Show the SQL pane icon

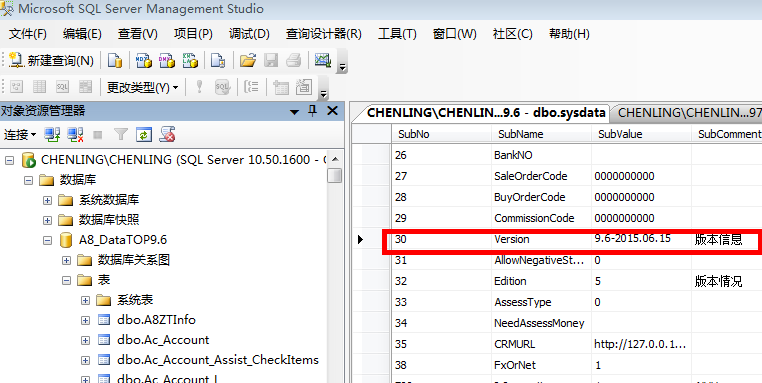(x=62, y=87)
